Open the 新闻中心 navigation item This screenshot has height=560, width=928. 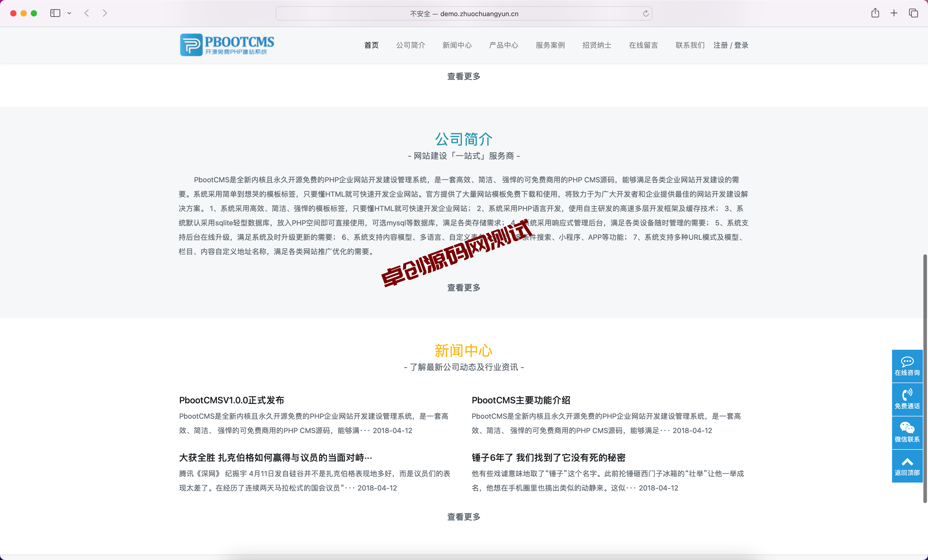pyautogui.click(x=457, y=45)
